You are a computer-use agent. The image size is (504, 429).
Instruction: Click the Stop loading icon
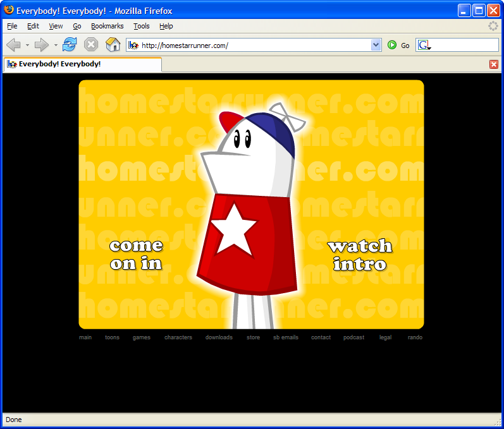click(91, 45)
